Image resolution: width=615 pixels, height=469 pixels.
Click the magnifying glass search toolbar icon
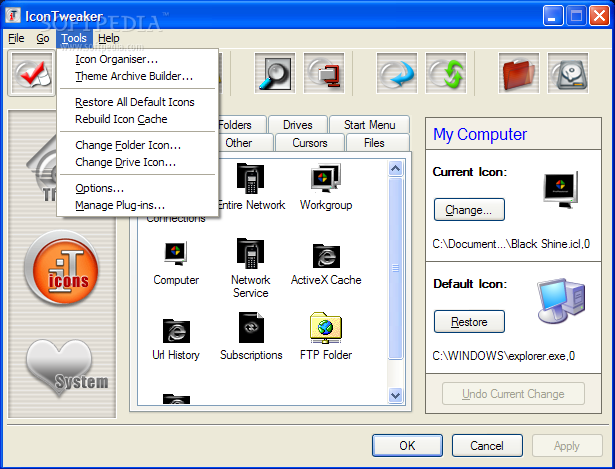click(x=275, y=73)
